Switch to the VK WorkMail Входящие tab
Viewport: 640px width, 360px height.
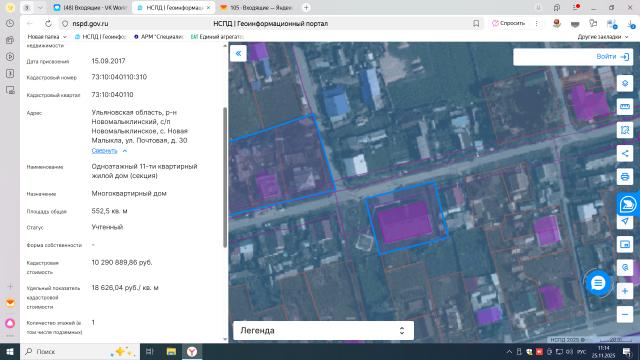point(90,8)
